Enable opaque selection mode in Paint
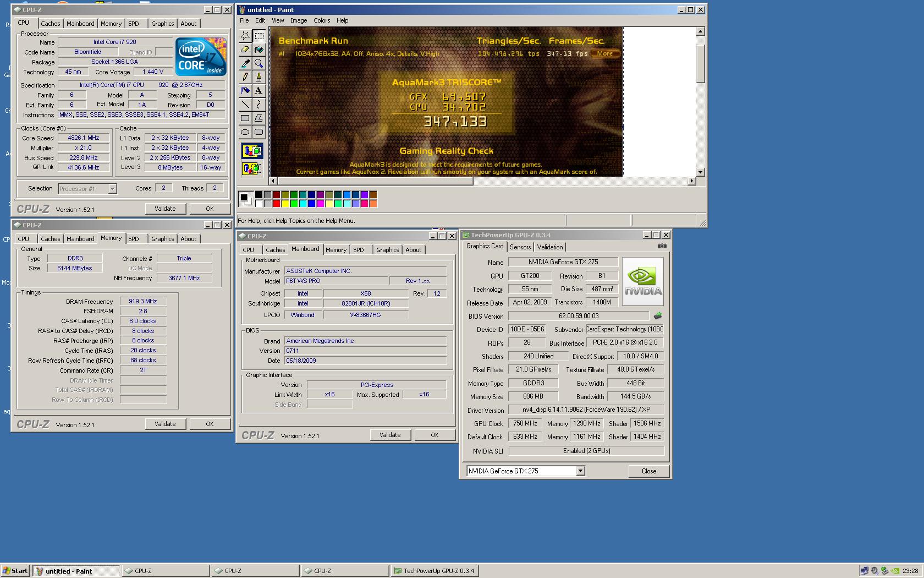Image resolution: width=924 pixels, height=578 pixels. (x=252, y=151)
